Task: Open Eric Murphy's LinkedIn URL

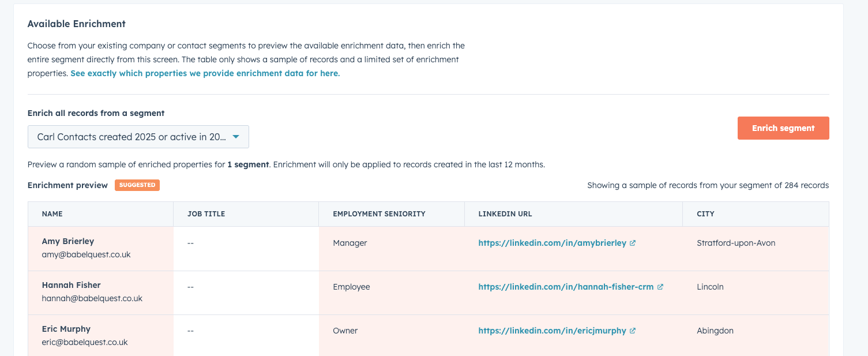Action: click(552, 331)
